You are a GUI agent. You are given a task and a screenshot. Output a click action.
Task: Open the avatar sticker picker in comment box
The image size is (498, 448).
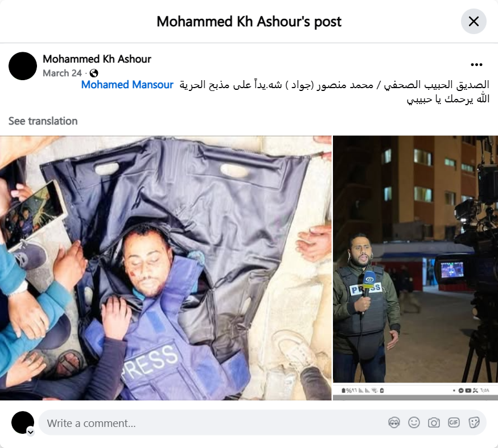(394, 422)
